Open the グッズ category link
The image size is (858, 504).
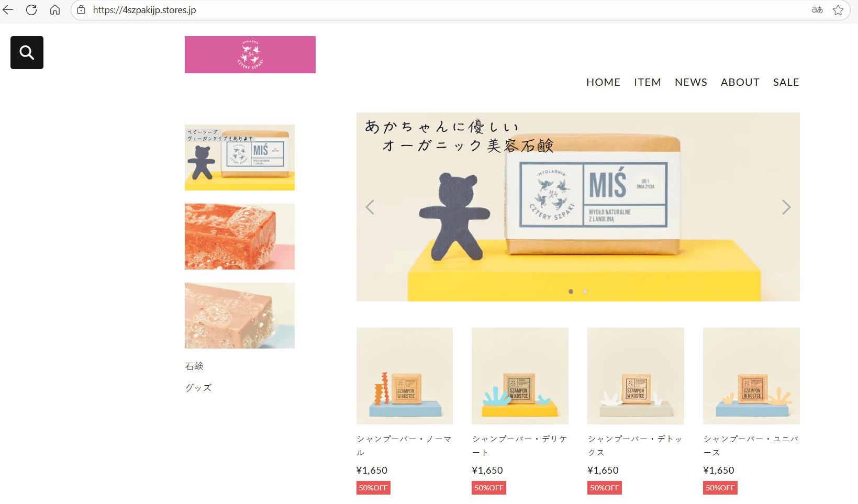point(198,388)
